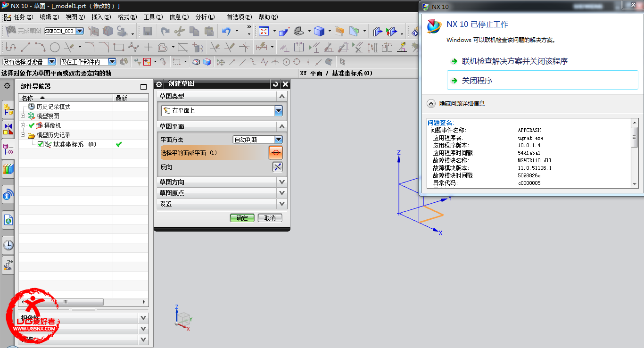Expand the Model Views tree node
The width and height of the screenshot is (644, 348).
(23, 116)
